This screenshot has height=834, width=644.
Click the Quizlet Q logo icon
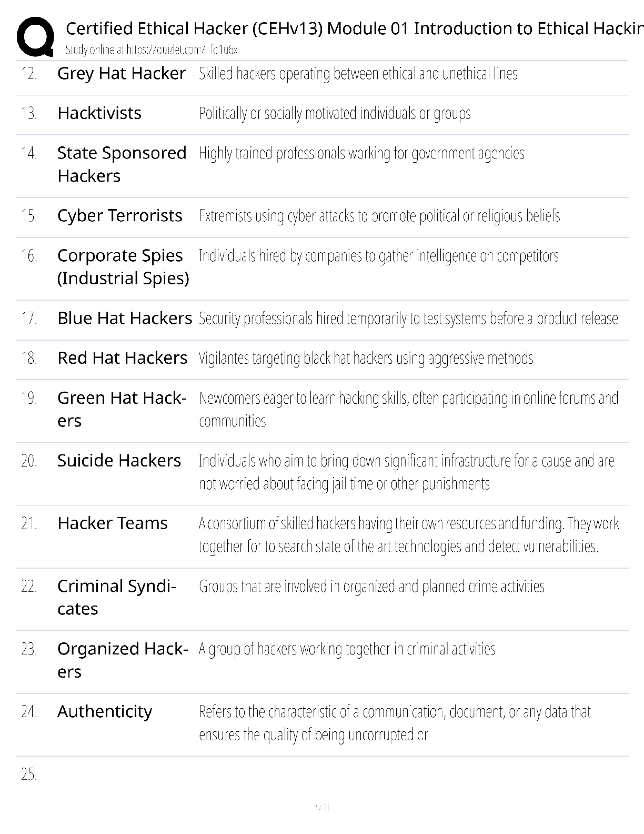coord(35,37)
